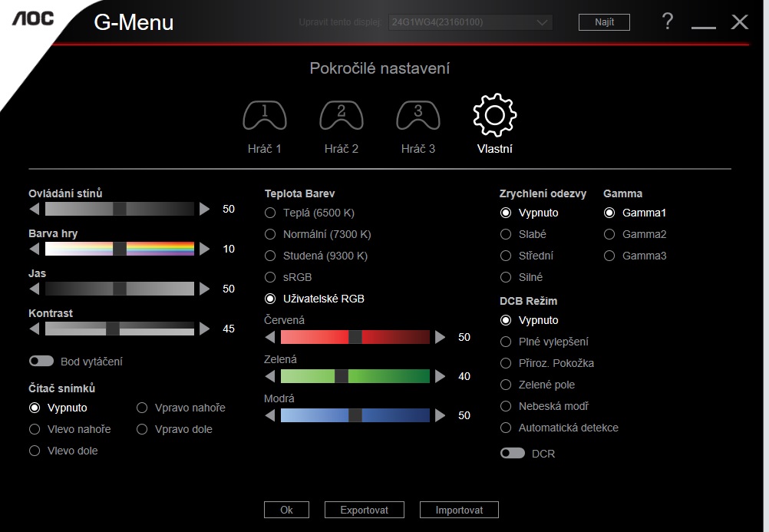Click the Ovládání stínů slider track

[120, 209]
